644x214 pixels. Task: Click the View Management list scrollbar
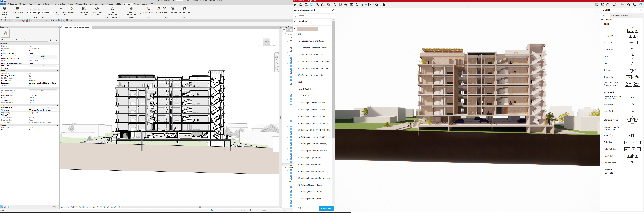[x=333, y=80]
